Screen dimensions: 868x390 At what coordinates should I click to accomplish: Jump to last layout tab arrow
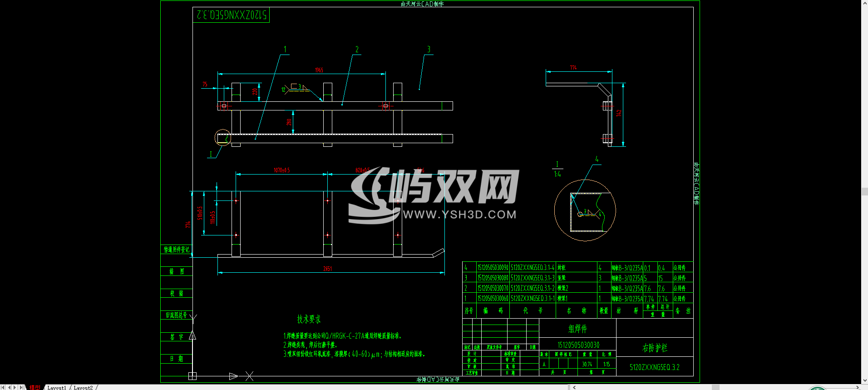pos(21,387)
